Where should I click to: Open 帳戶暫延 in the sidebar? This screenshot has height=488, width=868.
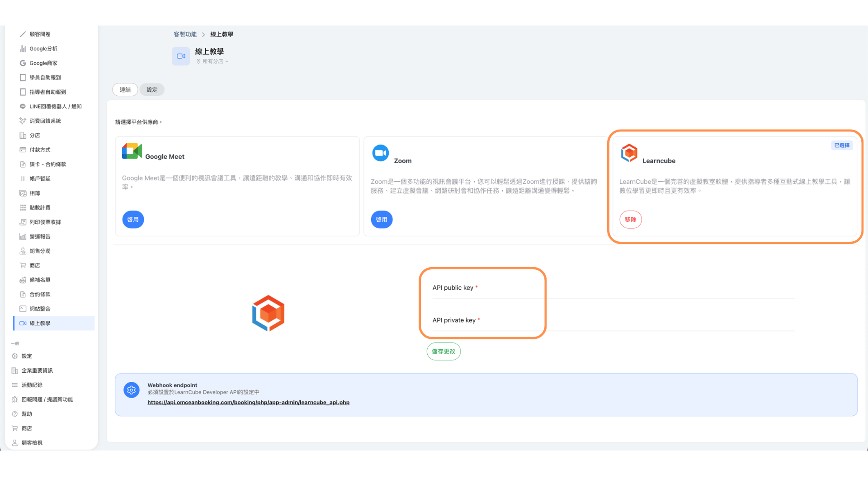coord(40,179)
